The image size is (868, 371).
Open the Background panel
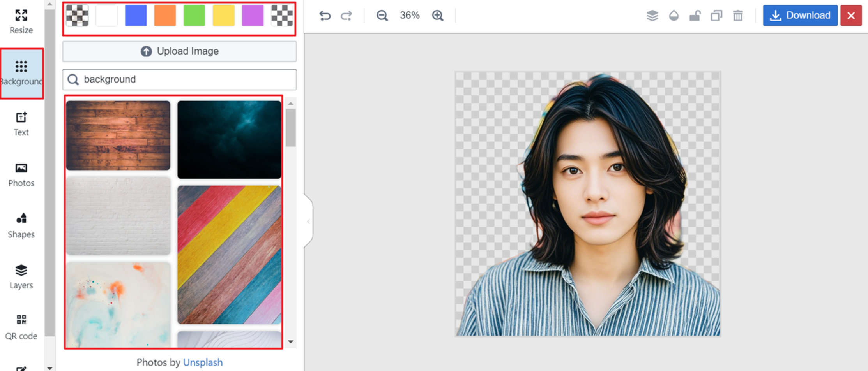(x=21, y=73)
